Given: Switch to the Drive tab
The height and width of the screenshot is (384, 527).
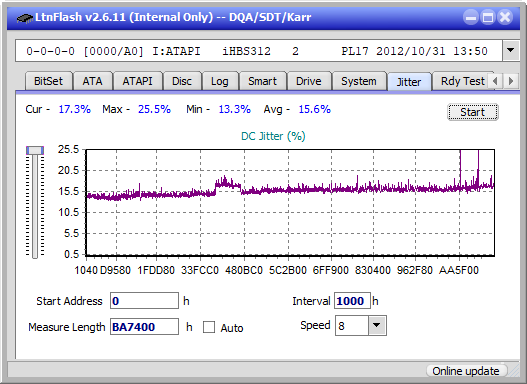Looking at the screenshot, I should click(309, 81).
